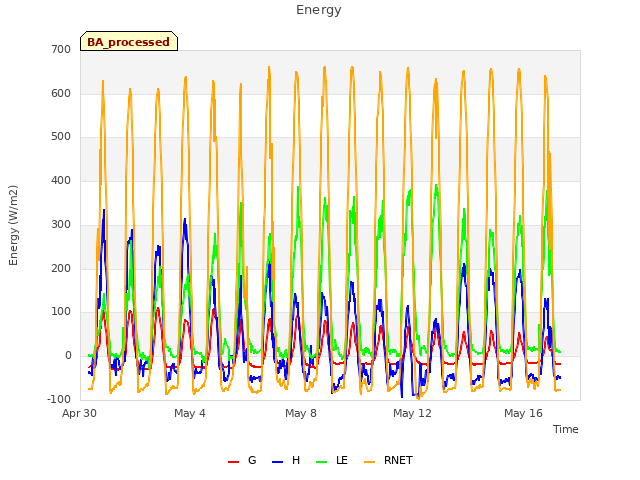Click the 300 y-axis tick label

coord(61,224)
